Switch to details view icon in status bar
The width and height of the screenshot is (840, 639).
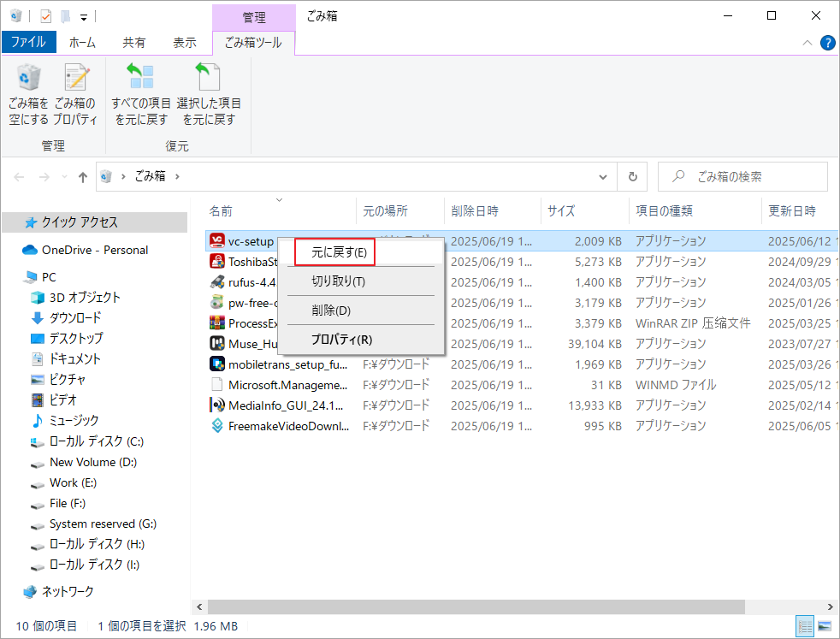[805, 626]
